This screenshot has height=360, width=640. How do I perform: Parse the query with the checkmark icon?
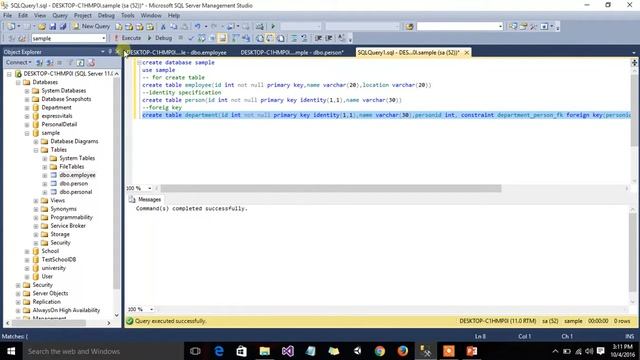click(191, 38)
